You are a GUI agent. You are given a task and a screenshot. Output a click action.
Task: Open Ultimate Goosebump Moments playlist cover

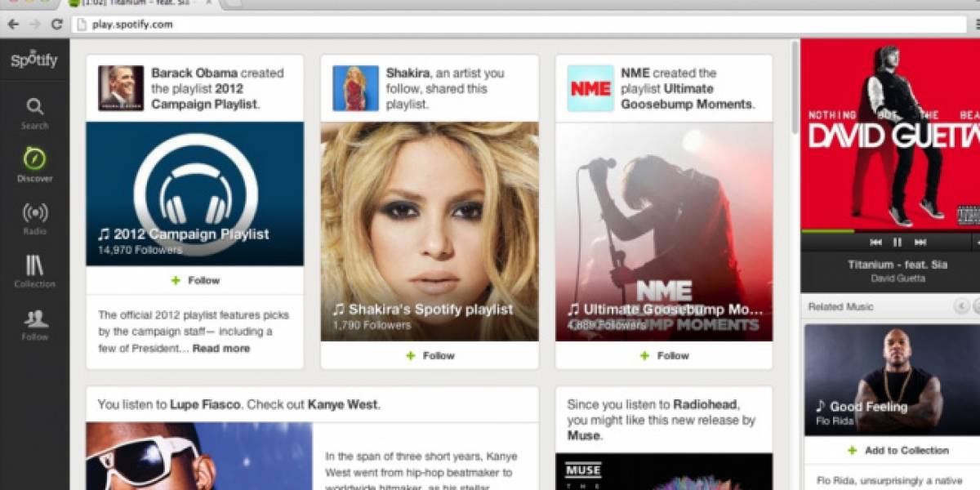pyautogui.click(x=664, y=231)
